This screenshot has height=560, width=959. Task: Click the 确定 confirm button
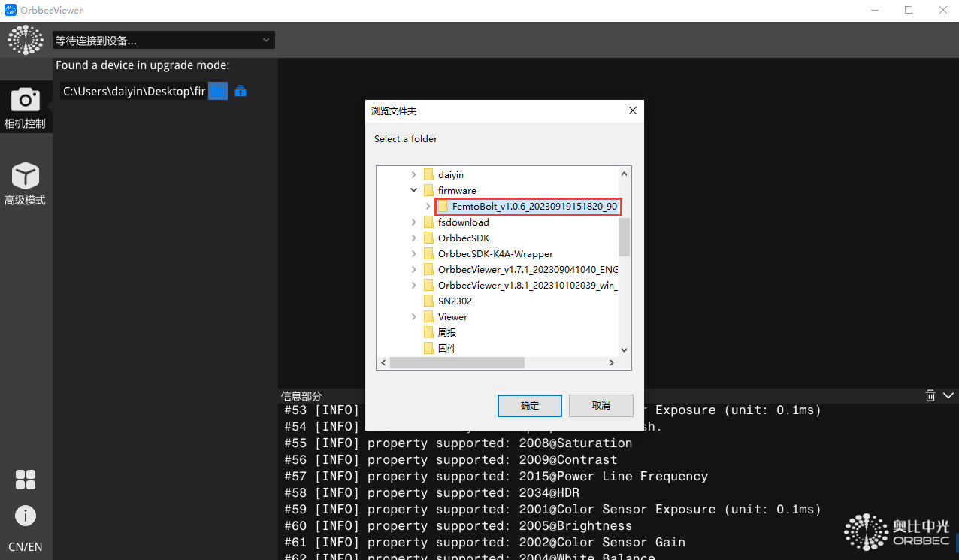point(529,406)
